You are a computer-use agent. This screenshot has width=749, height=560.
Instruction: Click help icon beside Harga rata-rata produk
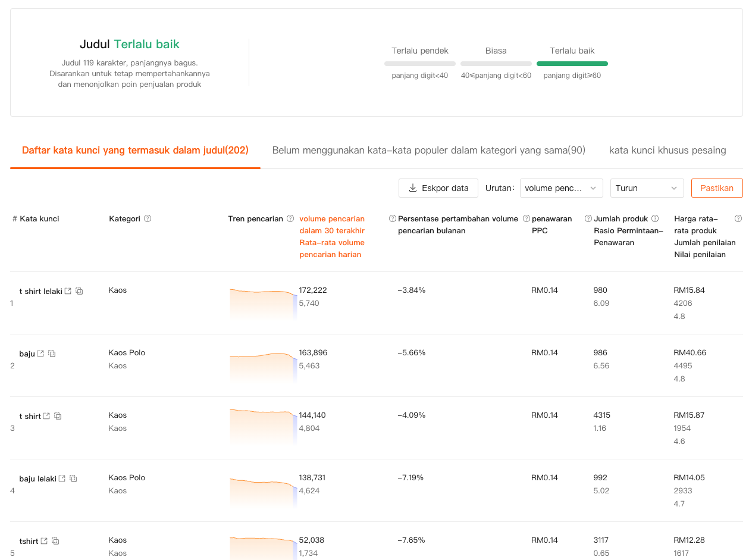tap(738, 218)
